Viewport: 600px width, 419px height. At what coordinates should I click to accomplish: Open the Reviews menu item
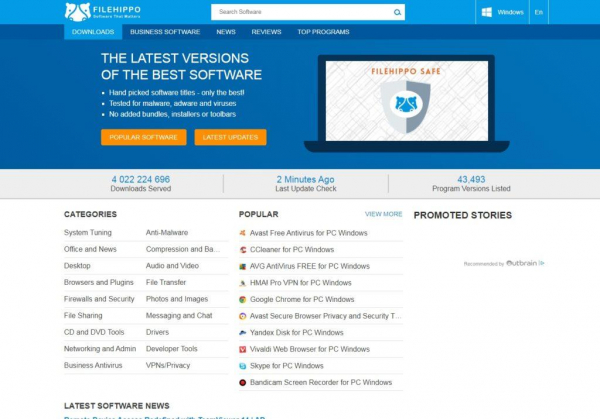pyautogui.click(x=266, y=32)
